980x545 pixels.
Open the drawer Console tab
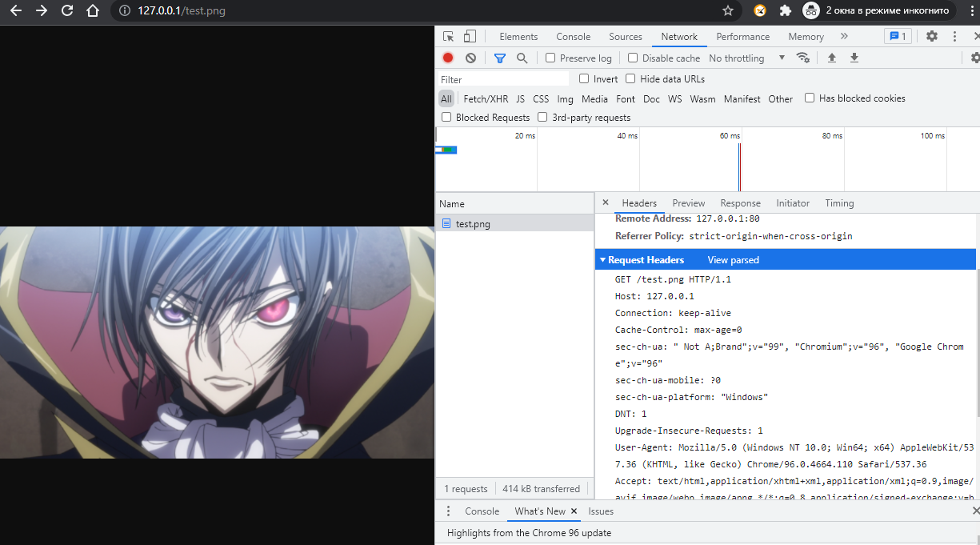point(482,511)
